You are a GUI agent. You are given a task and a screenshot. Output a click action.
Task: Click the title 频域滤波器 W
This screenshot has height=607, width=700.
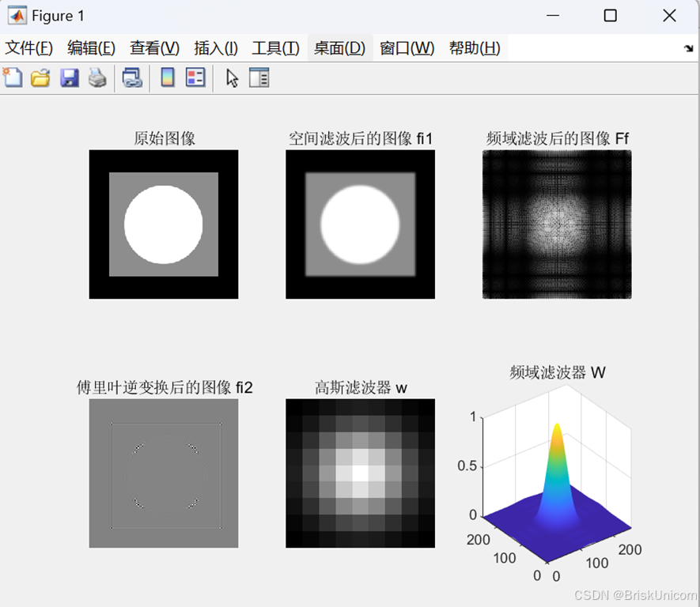click(557, 372)
